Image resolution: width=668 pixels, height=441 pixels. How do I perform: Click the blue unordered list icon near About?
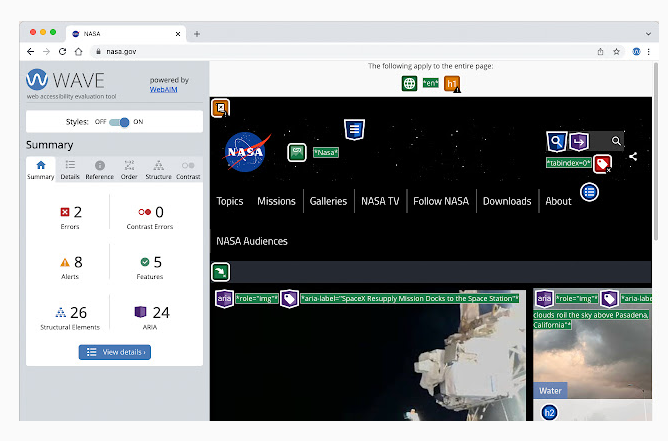tap(589, 192)
